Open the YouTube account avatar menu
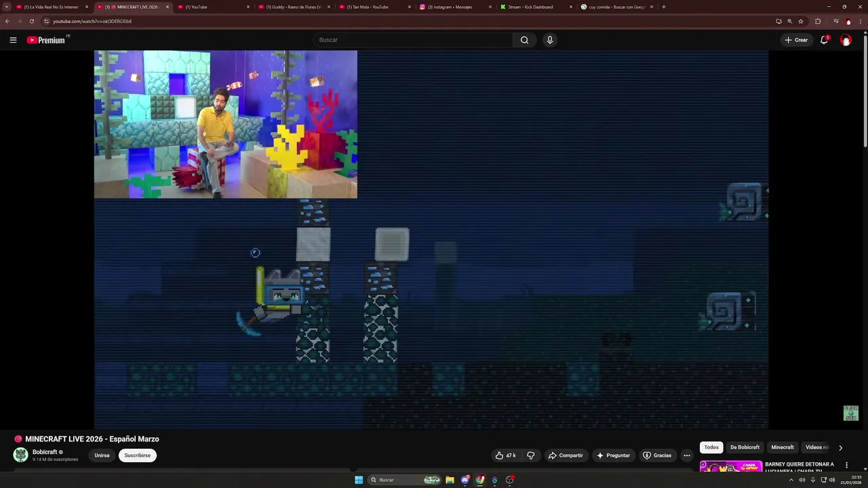 tap(846, 40)
